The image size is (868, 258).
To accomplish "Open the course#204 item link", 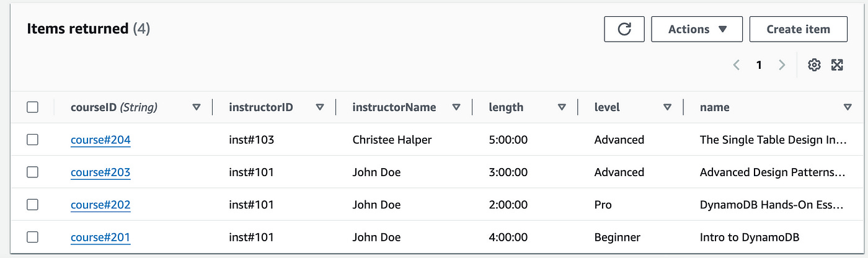I will coord(100,140).
